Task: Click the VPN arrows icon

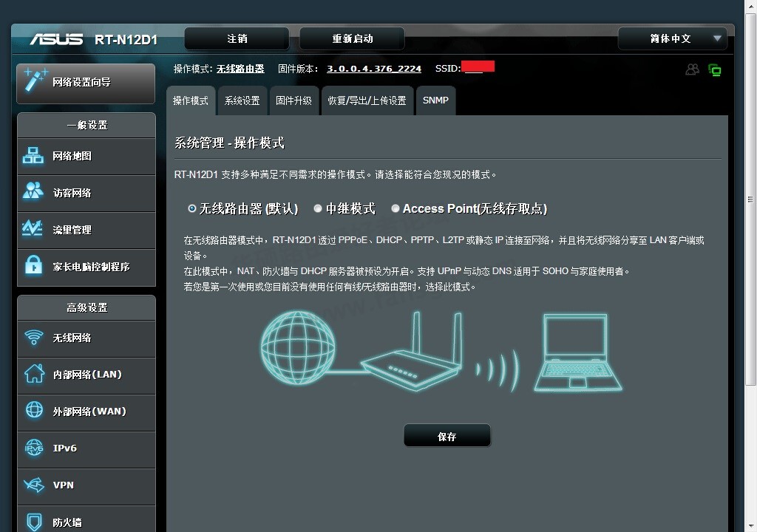Action: click(x=34, y=484)
